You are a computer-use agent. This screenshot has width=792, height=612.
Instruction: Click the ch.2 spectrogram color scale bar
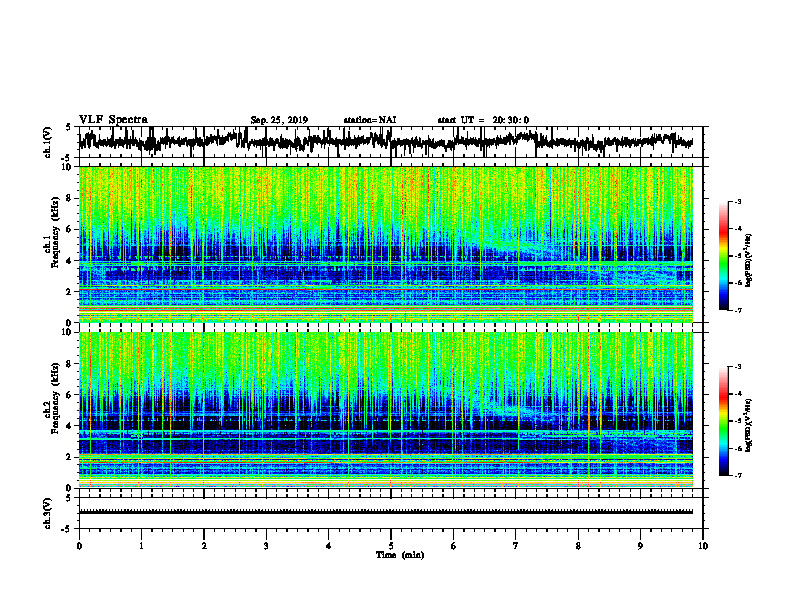(x=723, y=421)
